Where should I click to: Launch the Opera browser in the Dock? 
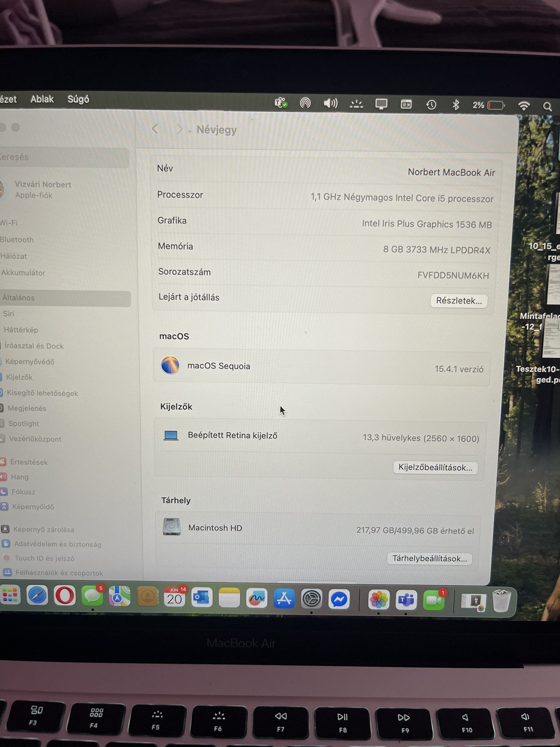click(64, 596)
